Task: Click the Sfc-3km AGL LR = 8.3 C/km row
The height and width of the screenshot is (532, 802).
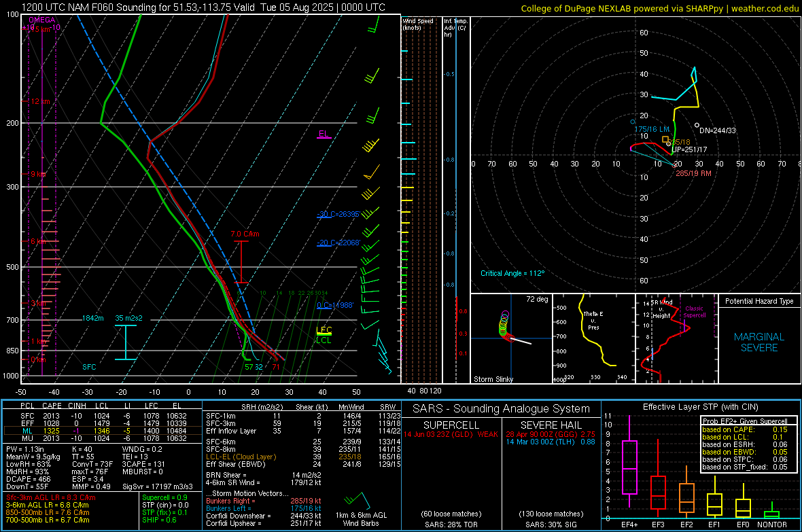Action: tap(51, 497)
